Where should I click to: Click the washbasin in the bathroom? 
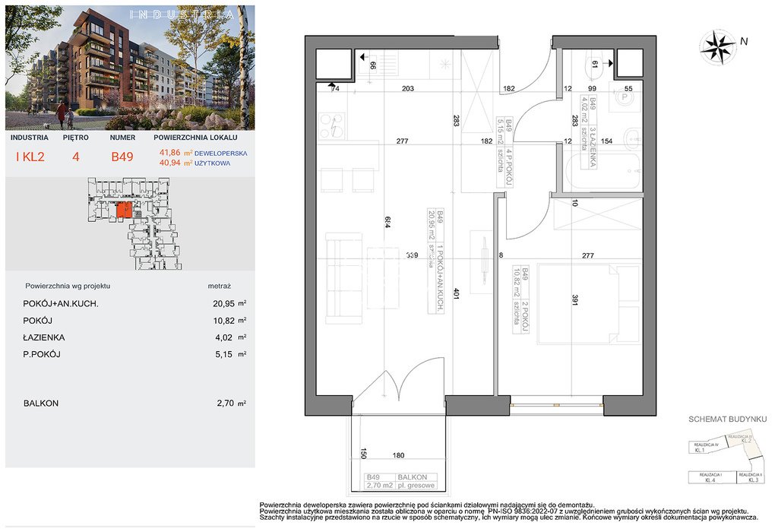click(634, 141)
